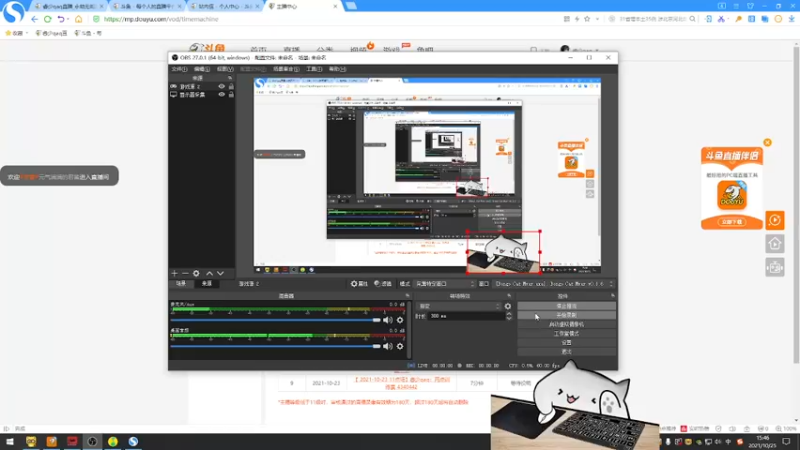Screen dimensions: 800x450
Task: Click the 退出 exit button in controls
Action: click(x=566, y=352)
